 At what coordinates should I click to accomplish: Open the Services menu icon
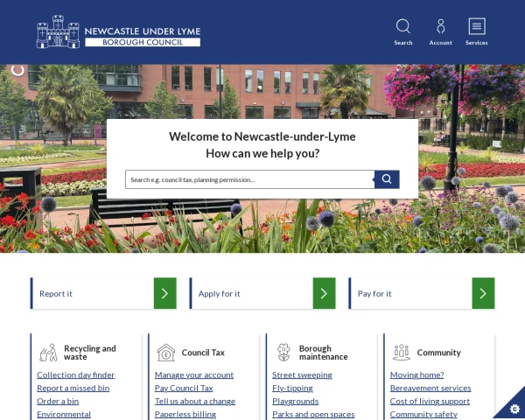pyautogui.click(x=477, y=26)
